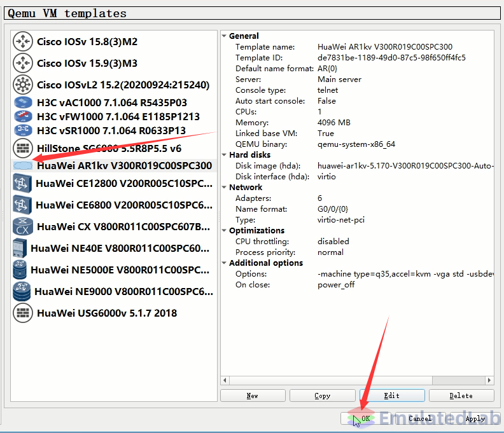Click the Apply button

pyautogui.click(x=475, y=418)
